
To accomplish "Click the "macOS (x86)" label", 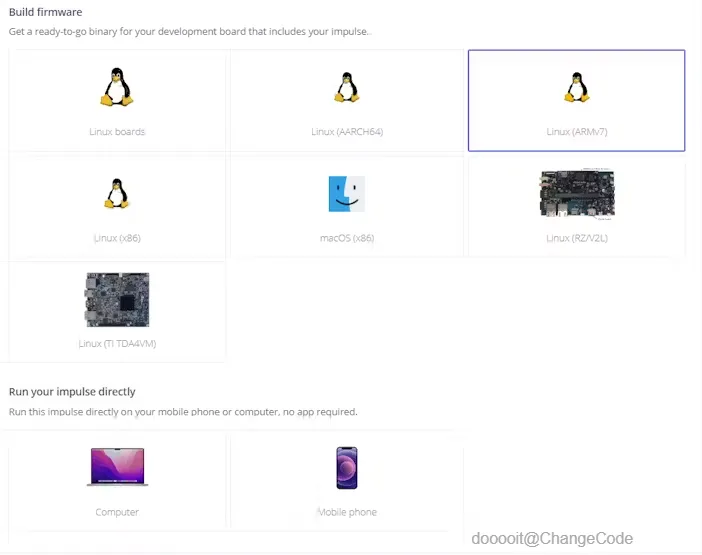I will 347,238.
